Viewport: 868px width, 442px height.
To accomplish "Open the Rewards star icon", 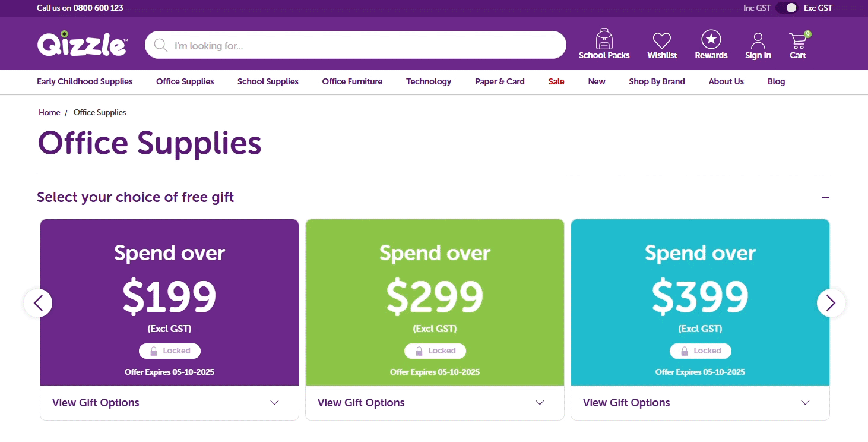I will (711, 39).
